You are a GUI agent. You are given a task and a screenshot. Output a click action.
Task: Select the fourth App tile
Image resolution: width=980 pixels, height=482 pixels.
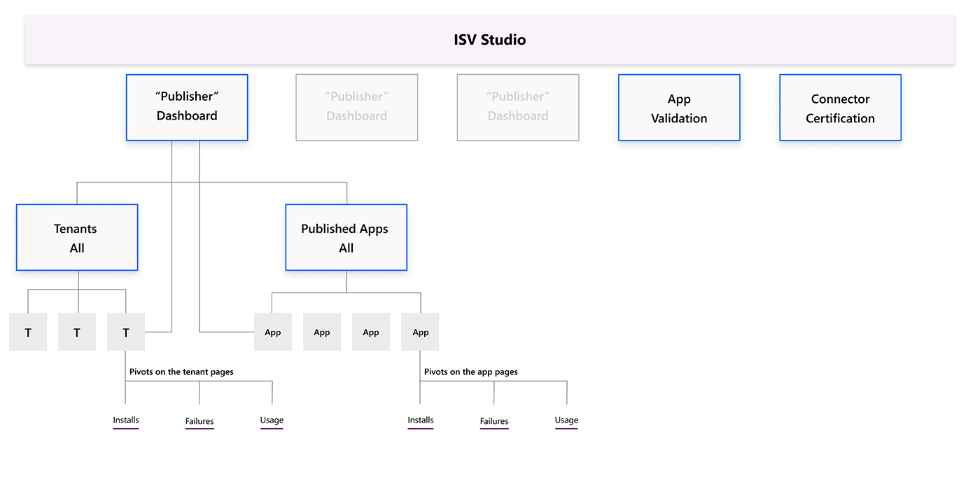pyautogui.click(x=420, y=332)
